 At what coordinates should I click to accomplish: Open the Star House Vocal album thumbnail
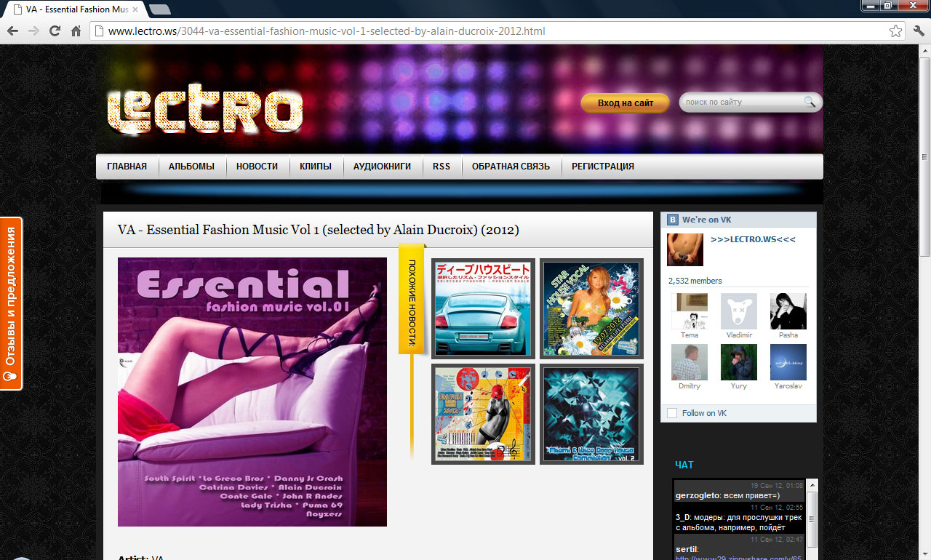pos(591,309)
